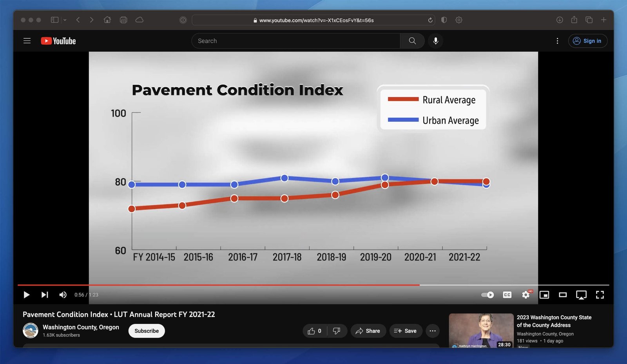Viewport: 627px width, 364px height.
Task: Open AirPlay device picker
Action: pyautogui.click(x=581, y=295)
